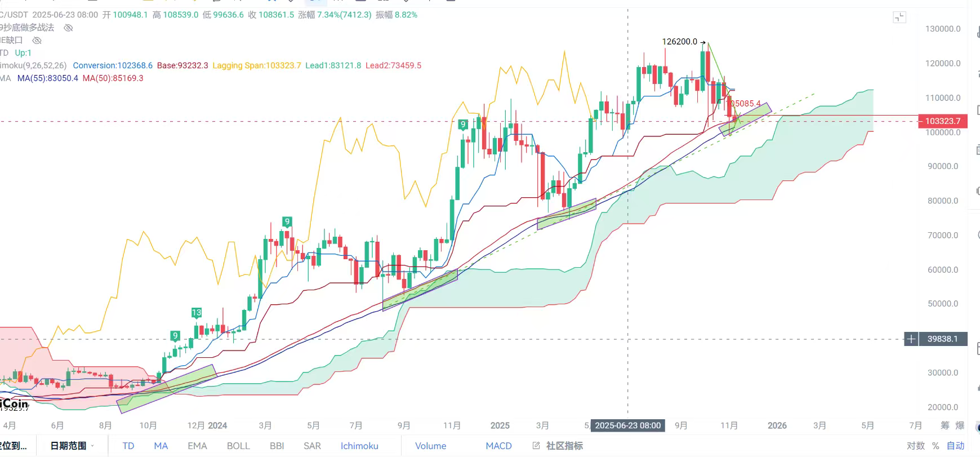Click the TD 9 marker near October 2023
The width and height of the screenshot is (980, 457).
(175, 336)
